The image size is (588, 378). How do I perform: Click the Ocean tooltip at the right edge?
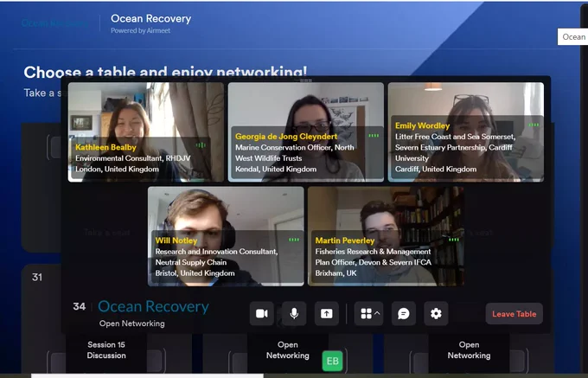[572, 36]
